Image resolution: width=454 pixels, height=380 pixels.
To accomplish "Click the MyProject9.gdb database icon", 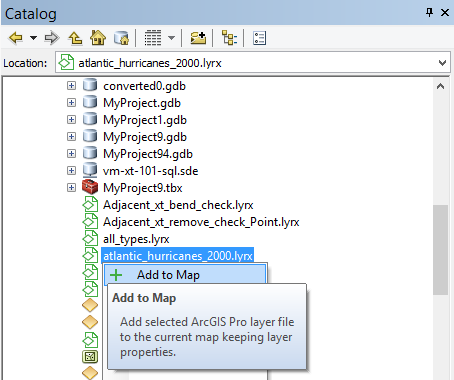I will click(90, 136).
